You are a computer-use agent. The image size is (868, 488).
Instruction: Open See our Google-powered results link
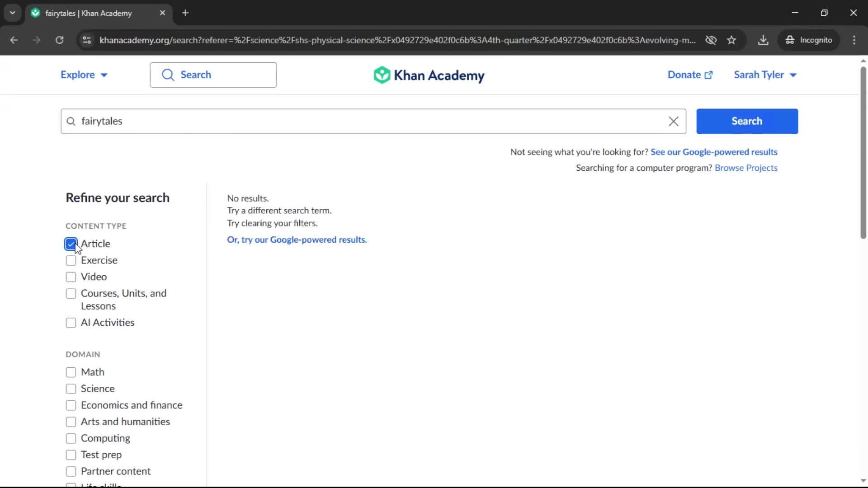(714, 152)
